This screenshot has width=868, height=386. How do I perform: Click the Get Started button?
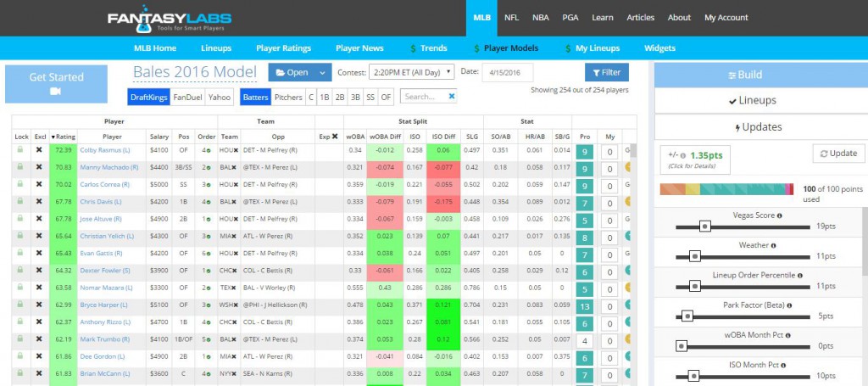click(x=57, y=84)
